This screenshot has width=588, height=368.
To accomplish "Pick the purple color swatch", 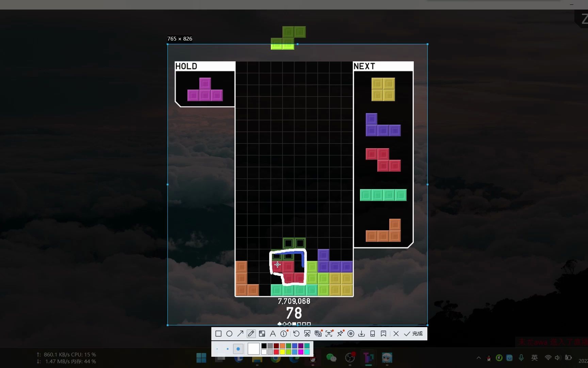I will coord(301,346).
